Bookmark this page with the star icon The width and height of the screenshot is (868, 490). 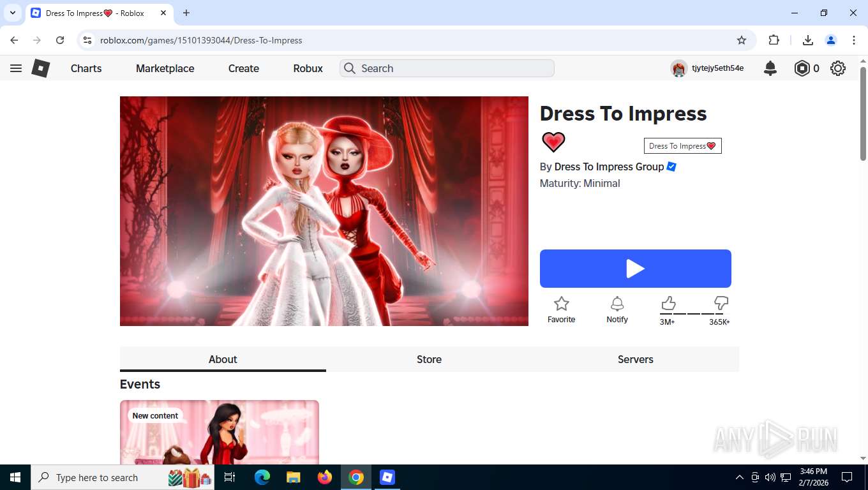click(x=742, y=40)
